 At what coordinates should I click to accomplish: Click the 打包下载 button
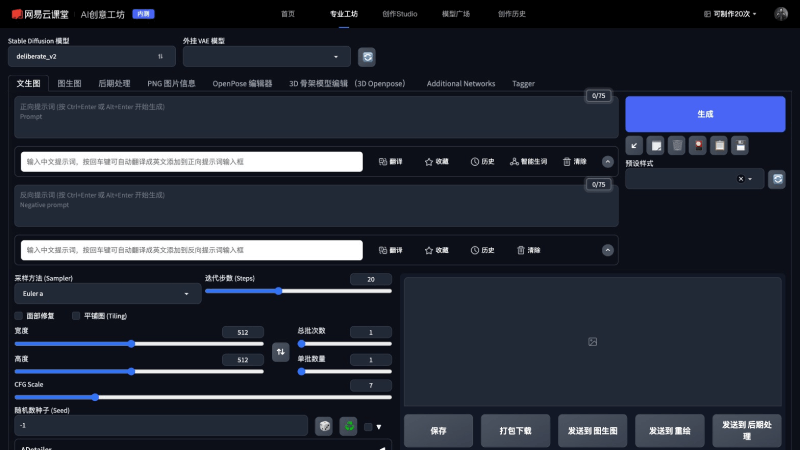515,431
